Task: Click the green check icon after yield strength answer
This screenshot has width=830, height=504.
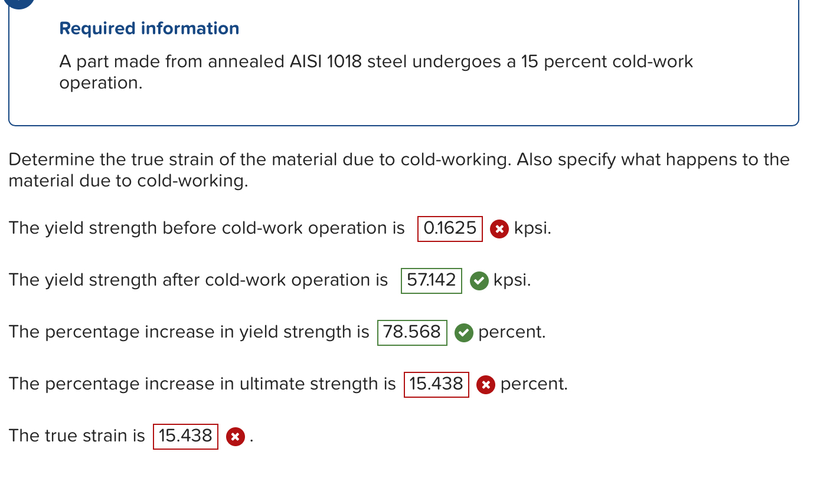Action: pyautogui.click(x=479, y=281)
